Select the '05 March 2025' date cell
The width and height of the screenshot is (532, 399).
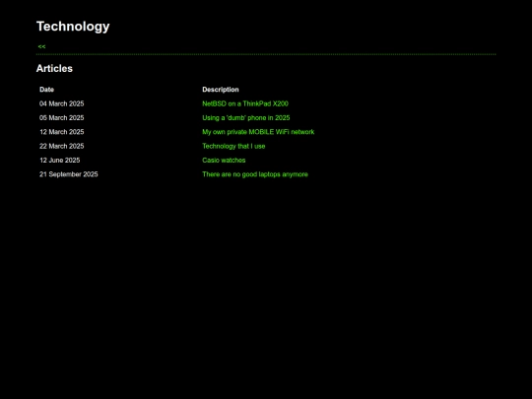pos(62,118)
